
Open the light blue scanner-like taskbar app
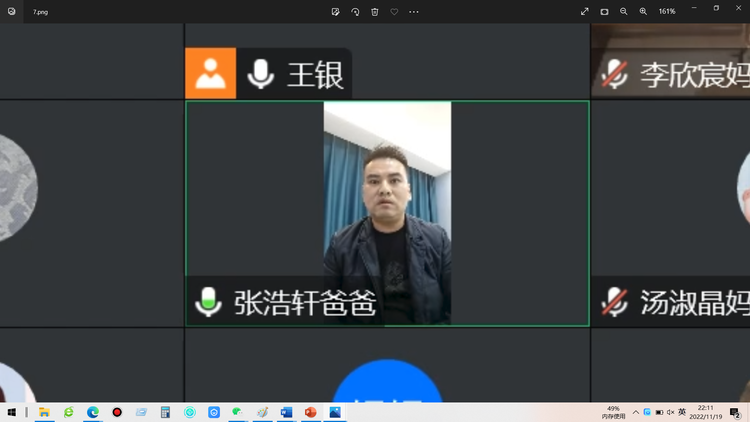[141, 412]
